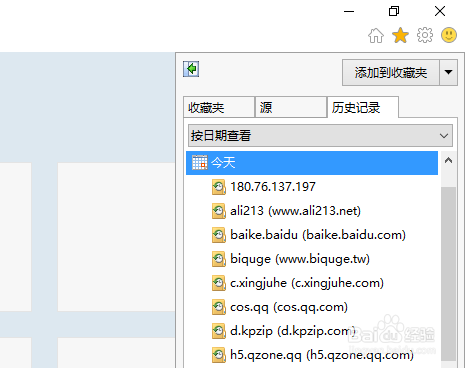Click history icon next to d.kpzip

tap(219, 331)
